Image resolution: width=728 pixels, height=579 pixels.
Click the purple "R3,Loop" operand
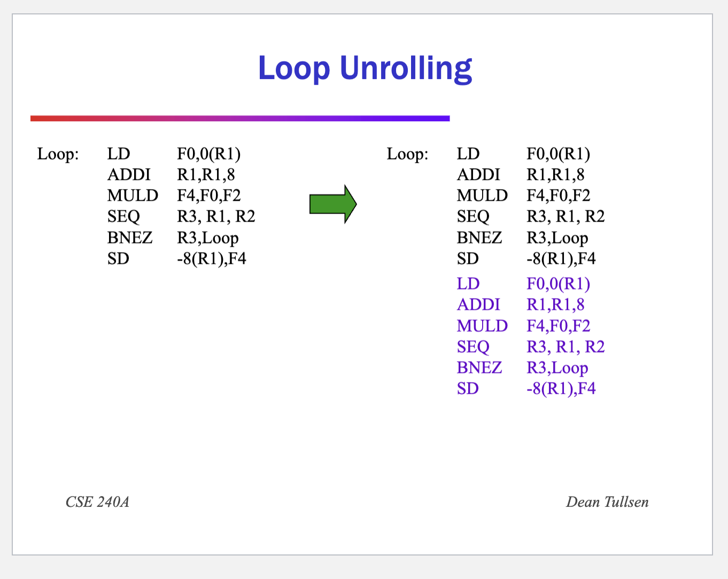557,367
